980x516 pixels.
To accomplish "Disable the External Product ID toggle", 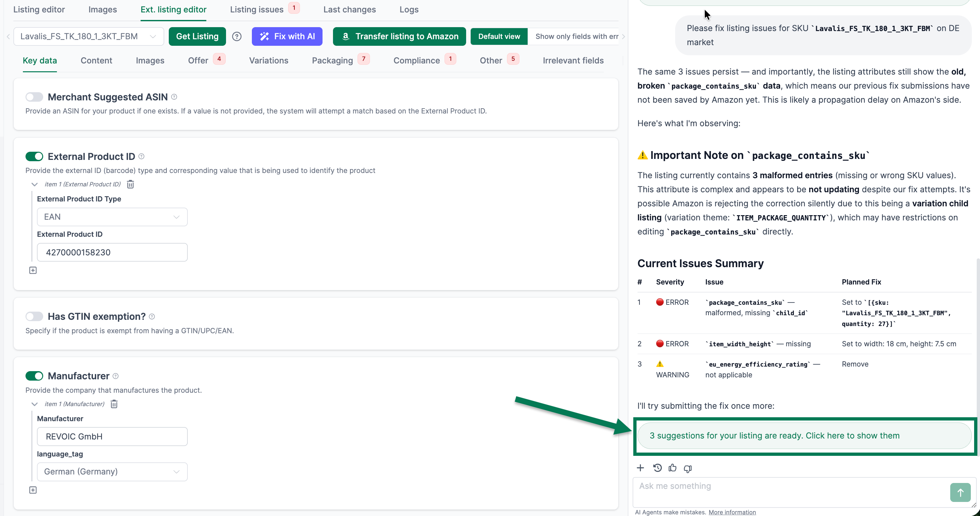I will 34,156.
